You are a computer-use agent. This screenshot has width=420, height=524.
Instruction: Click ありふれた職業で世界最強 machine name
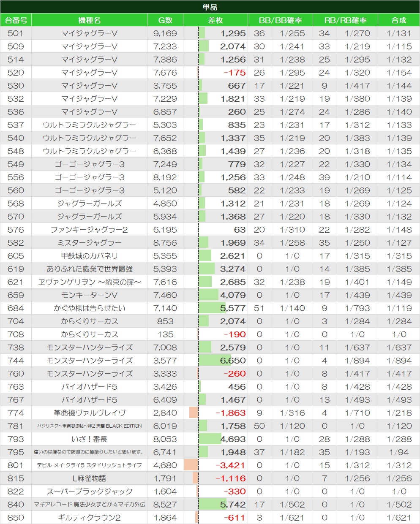(89, 269)
